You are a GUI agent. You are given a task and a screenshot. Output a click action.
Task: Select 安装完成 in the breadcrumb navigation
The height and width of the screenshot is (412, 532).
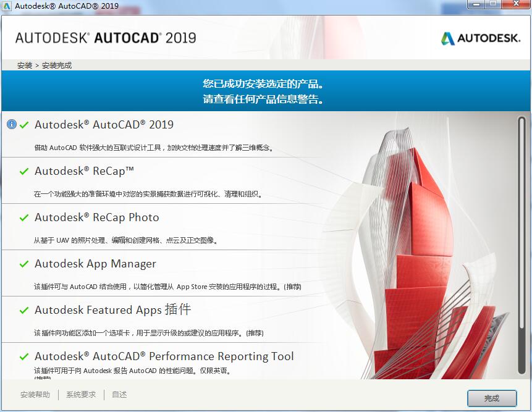click(x=56, y=64)
